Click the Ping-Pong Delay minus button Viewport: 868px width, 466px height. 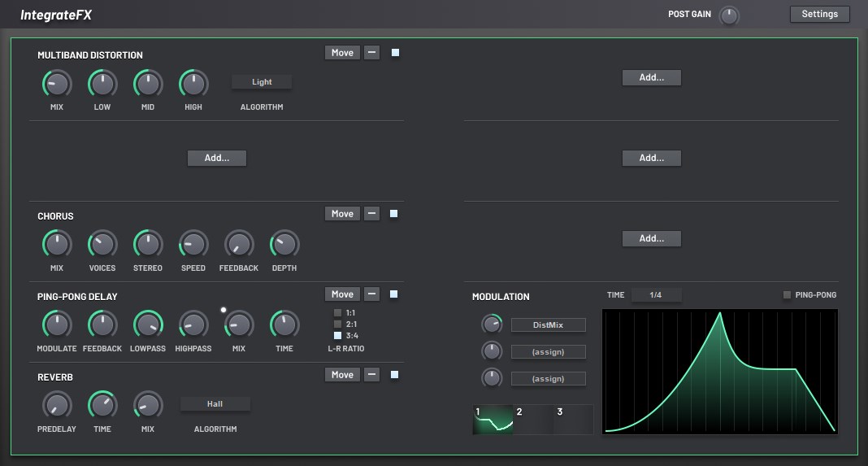(372, 294)
